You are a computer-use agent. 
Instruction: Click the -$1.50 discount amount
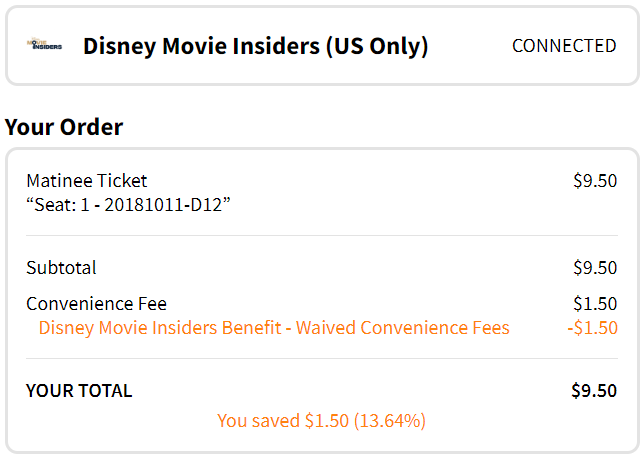[592, 328]
